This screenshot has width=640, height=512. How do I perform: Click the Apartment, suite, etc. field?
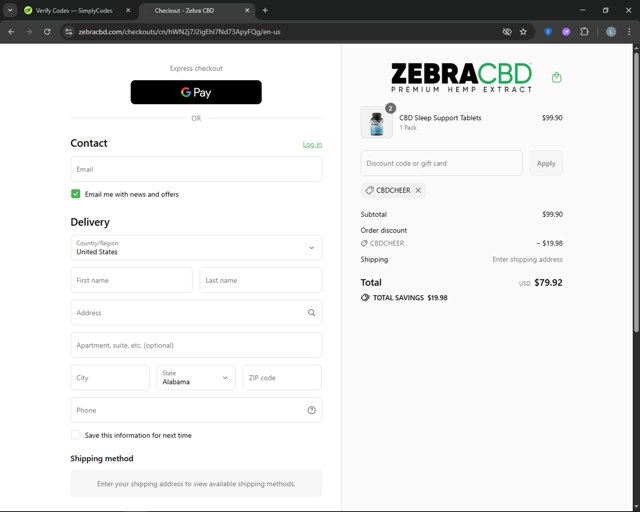click(x=196, y=345)
